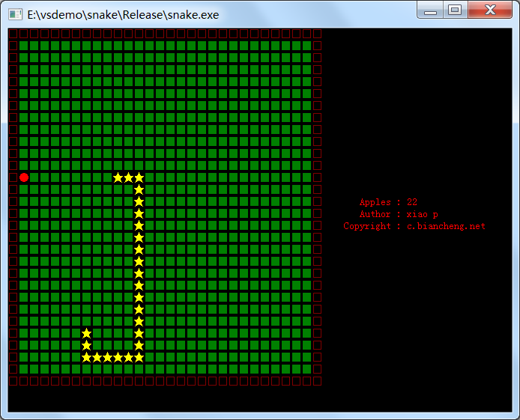Click the 'Author : xiao p' text
The height and width of the screenshot is (420, 520).
click(x=399, y=214)
